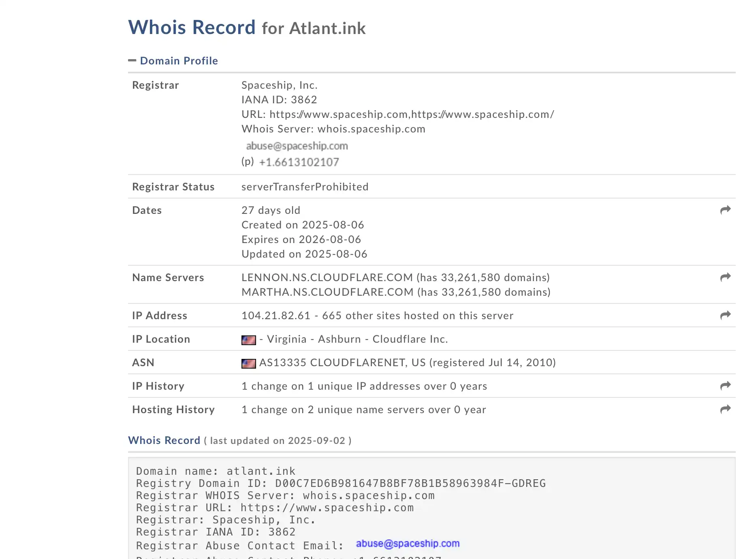Click the 'Registrar URL: https://www.spaceship.com' line
Viewport: 756px width, 559px height.
point(275,508)
